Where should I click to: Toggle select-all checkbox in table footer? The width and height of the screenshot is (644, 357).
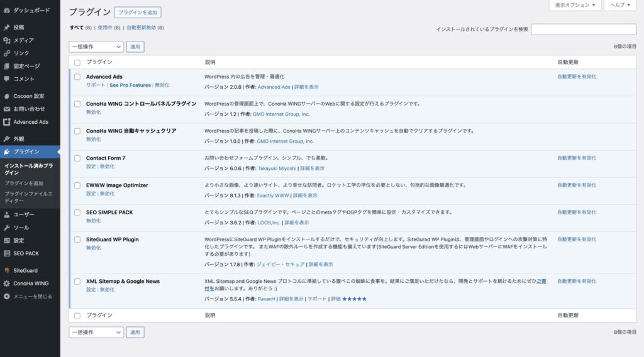(77, 316)
